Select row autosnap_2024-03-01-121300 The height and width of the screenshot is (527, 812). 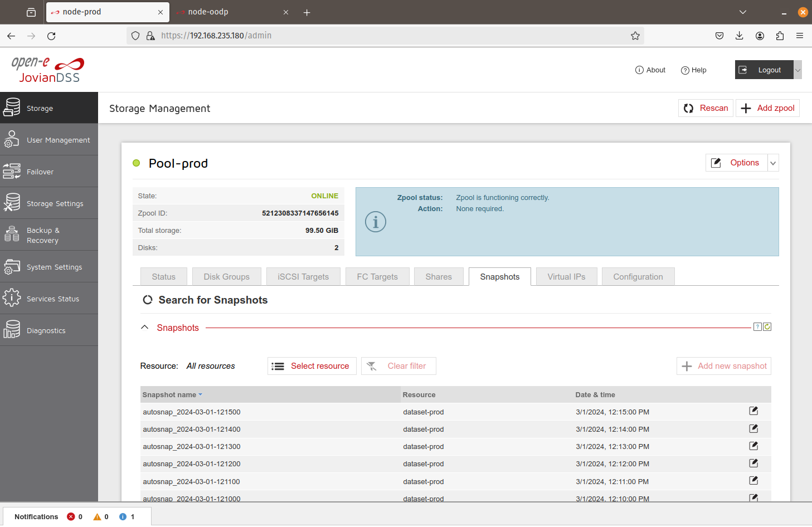456,446
